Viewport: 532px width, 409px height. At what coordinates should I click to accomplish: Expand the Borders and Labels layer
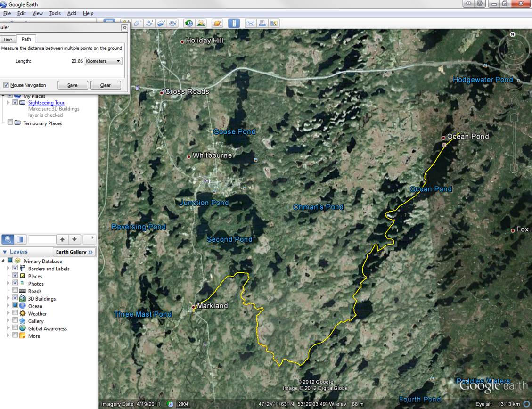8,269
